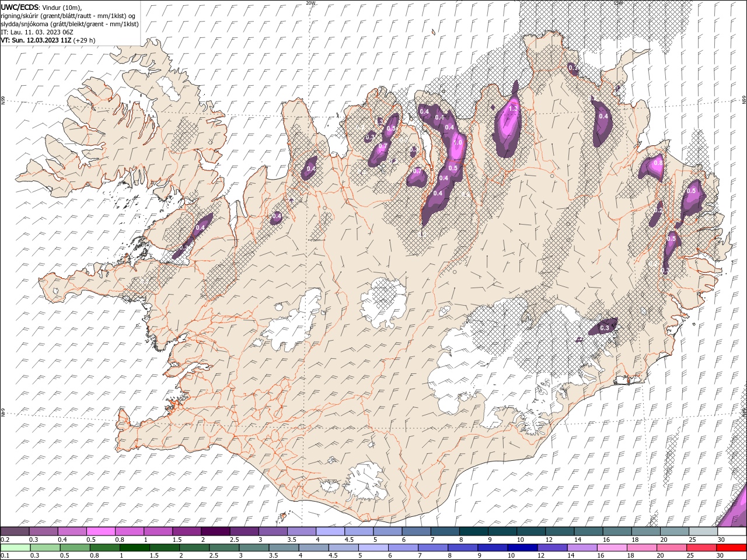This screenshot has width=747, height=560.
Task: Select the light grey upper swatch between 25 and 30
Action: 703,531
